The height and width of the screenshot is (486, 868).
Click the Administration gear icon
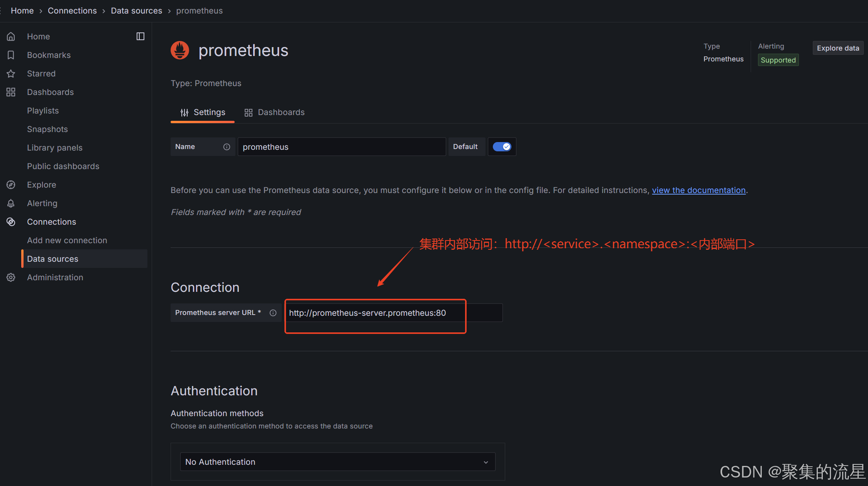pyautogui.click(x=11, y=277)
